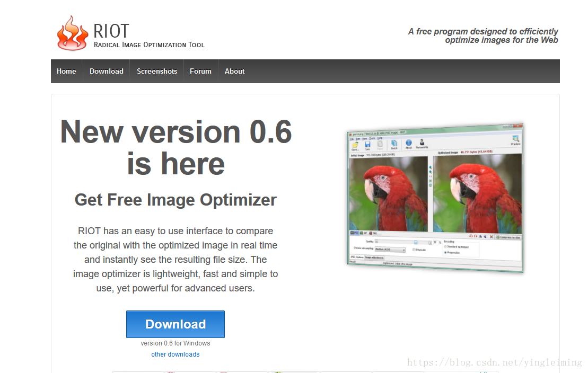Go to the Download menu page
588x373 pixels.
(x=107, y=71)
